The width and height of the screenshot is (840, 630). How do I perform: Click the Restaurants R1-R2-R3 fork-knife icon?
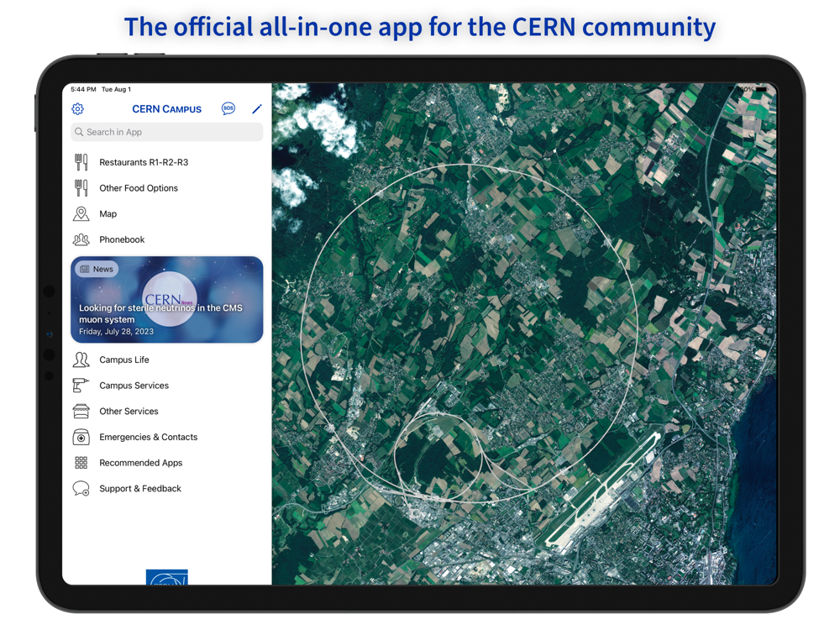(81, 162)
